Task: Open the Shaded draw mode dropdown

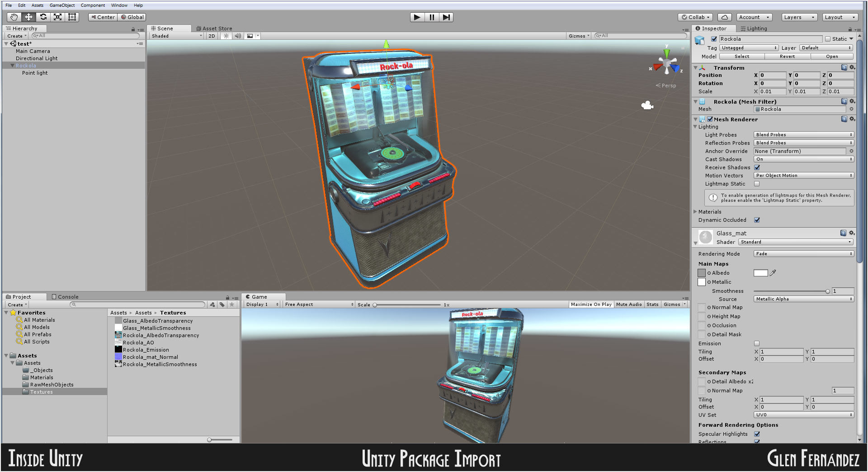Action: click(177, 36)
